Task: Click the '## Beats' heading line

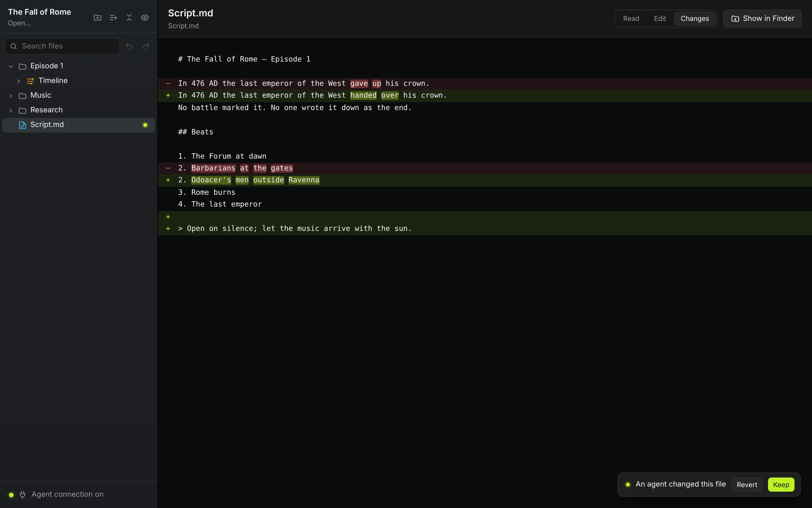Action: [196, 132]
